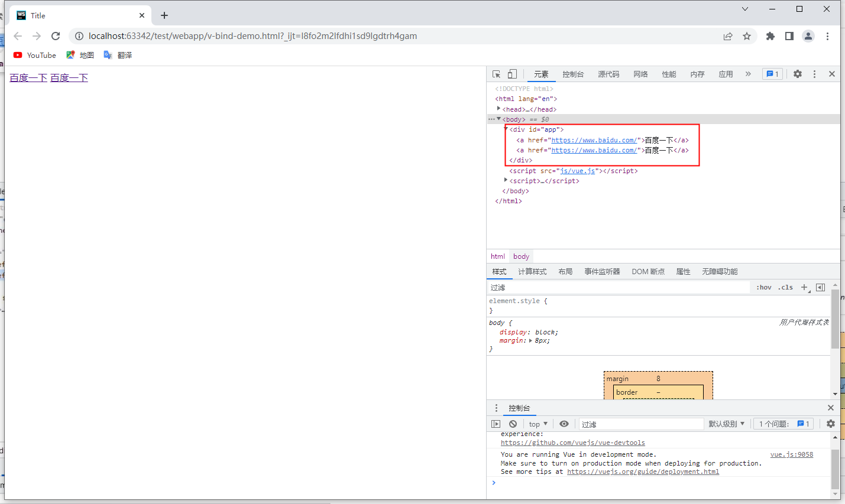Switch to the 无障碍功能 tab
This screenshot has width=845, height=504.
720,272
